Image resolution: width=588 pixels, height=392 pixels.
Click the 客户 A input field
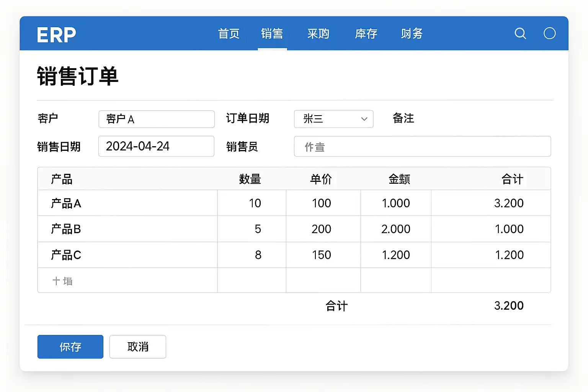(x=156, y=119)
